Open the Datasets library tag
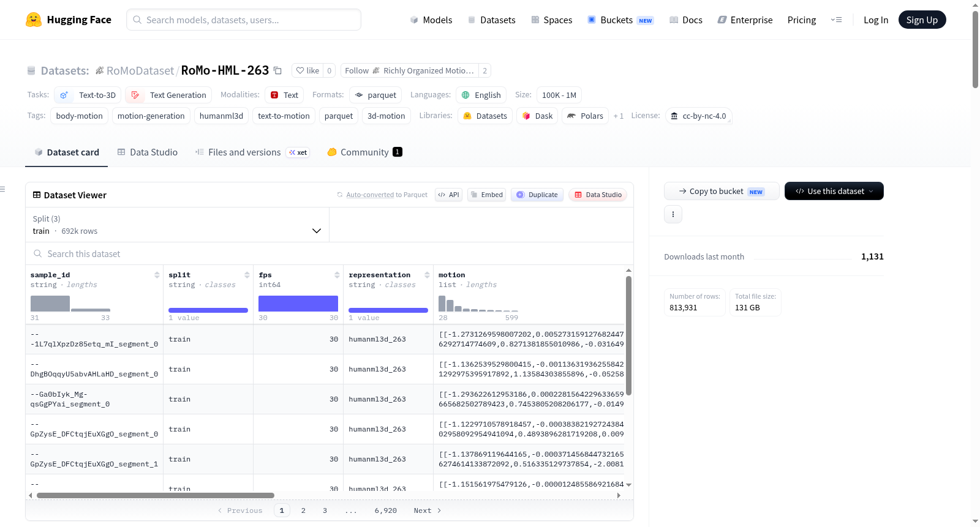Screen dimensions: 980x527 point(485,116)
